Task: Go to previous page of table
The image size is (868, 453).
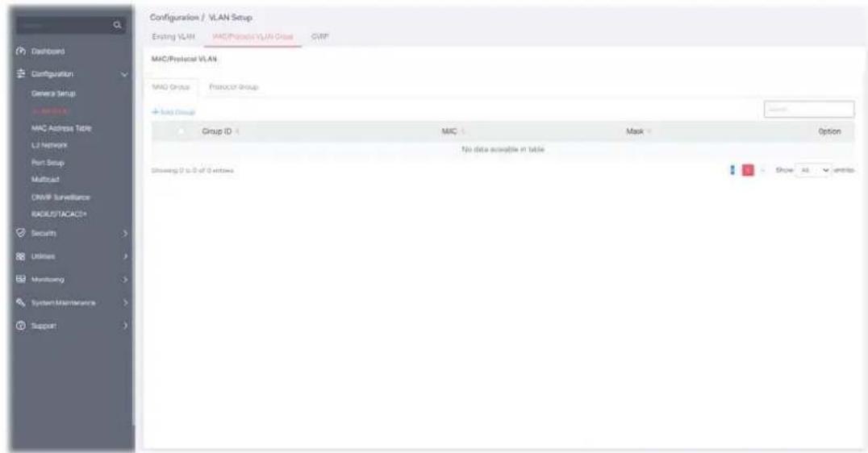Action: pos(733,170)
